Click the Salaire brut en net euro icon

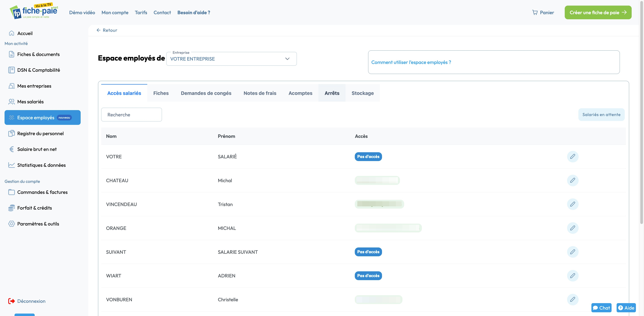tap(11, 149)
